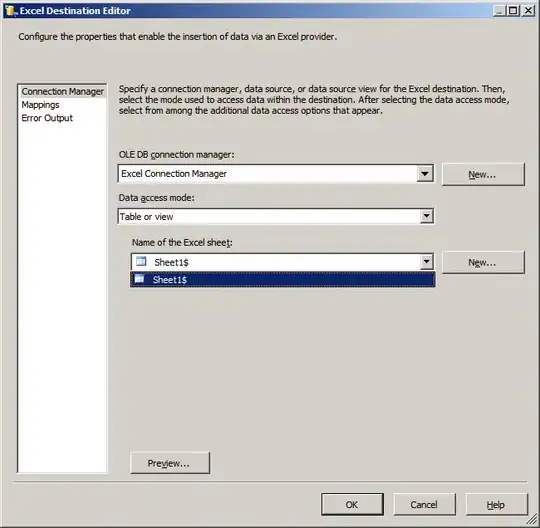Click the Table or view field
Image resolution: width=540 pixels, height=528 pixels.
(x=269, y=217)
